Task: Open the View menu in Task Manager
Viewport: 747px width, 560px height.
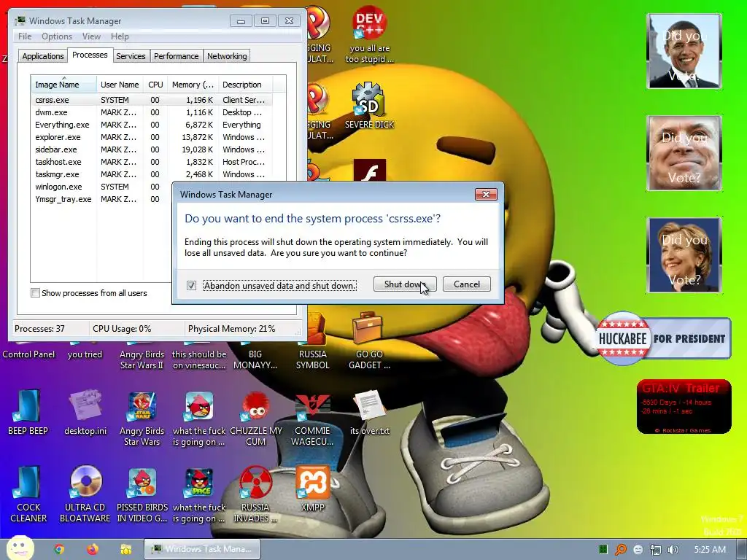Action: tap(91, 36)
